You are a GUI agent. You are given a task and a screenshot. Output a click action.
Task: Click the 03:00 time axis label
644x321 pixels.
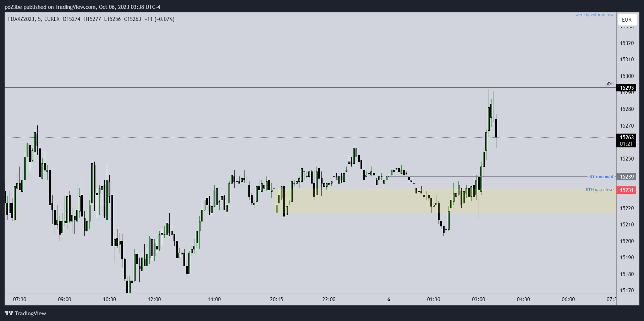click(x=478, y=299)
